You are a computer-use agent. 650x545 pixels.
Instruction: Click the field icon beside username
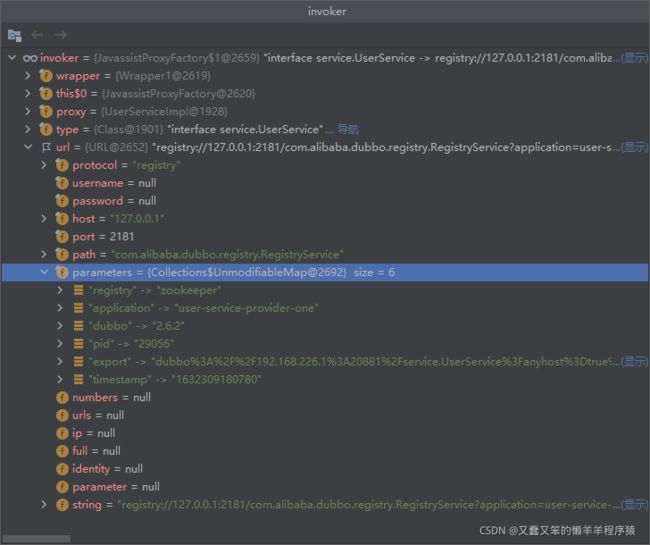pos(62,183)
